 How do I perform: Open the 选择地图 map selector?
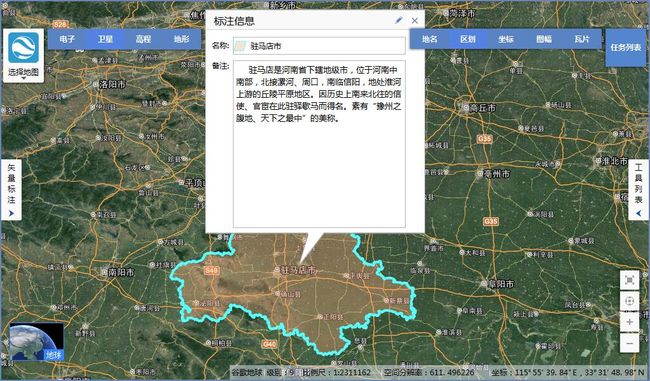coord(24,55)
